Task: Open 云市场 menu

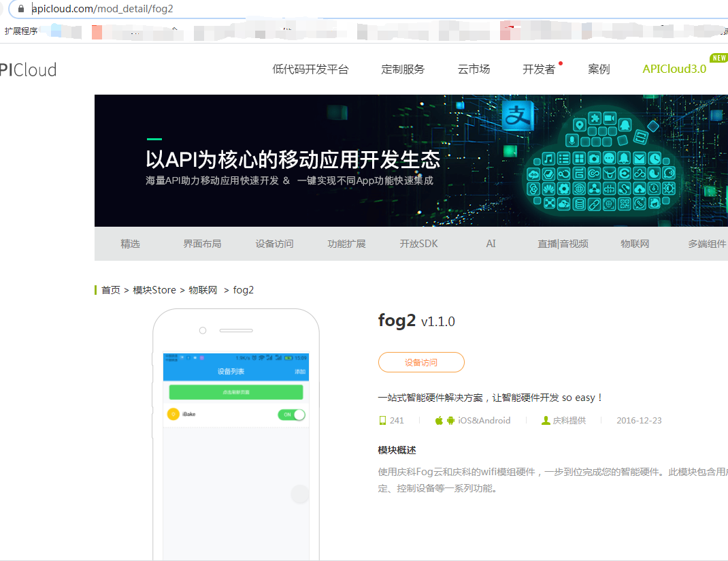Action: (x=474, y=69)
